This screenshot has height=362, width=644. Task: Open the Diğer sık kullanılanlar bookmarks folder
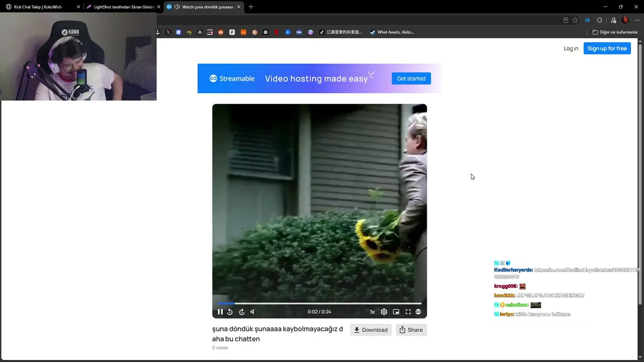615,32
